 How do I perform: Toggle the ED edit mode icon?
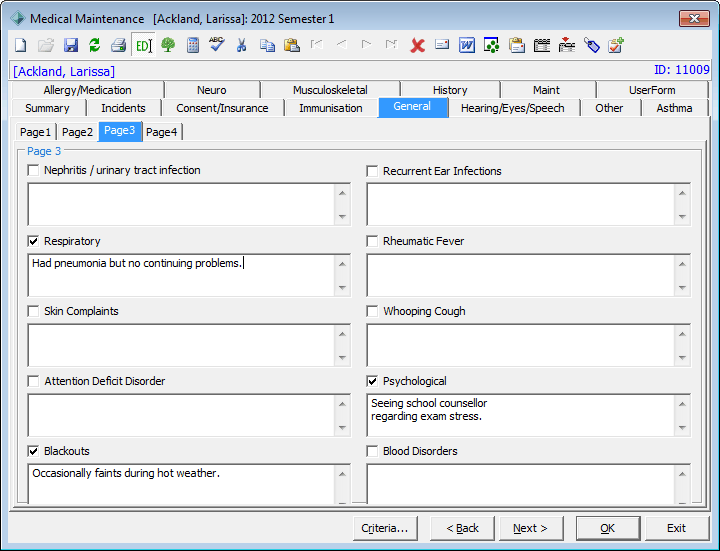(x=143, y=45)
